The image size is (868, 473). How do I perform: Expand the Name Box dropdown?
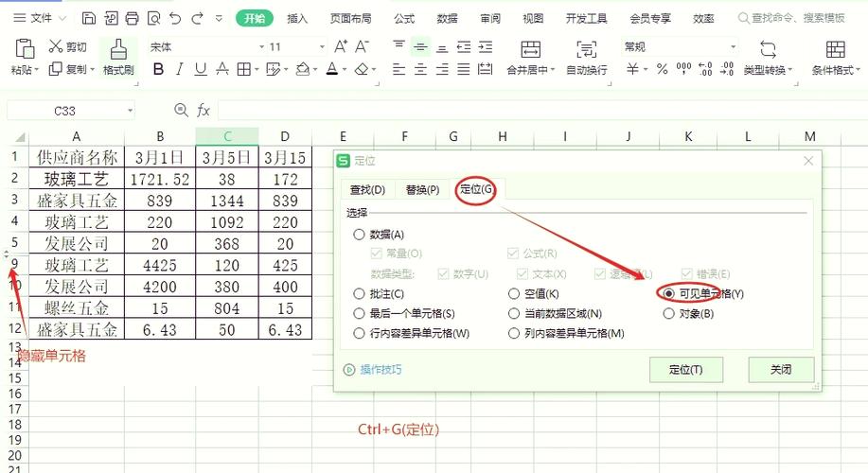[x=130, y=111]
